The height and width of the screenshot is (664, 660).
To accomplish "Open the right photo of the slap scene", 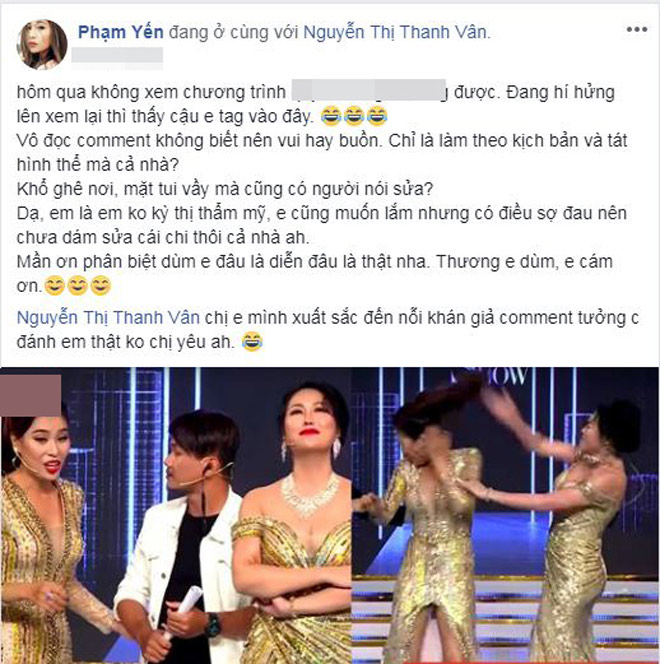I will point(505,515).
